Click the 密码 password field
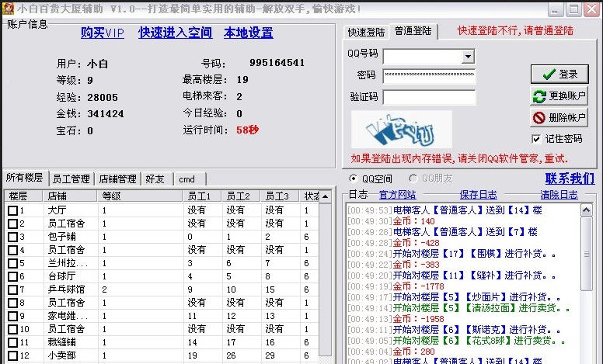Screen dimensions: 603x364 point(429,75)
